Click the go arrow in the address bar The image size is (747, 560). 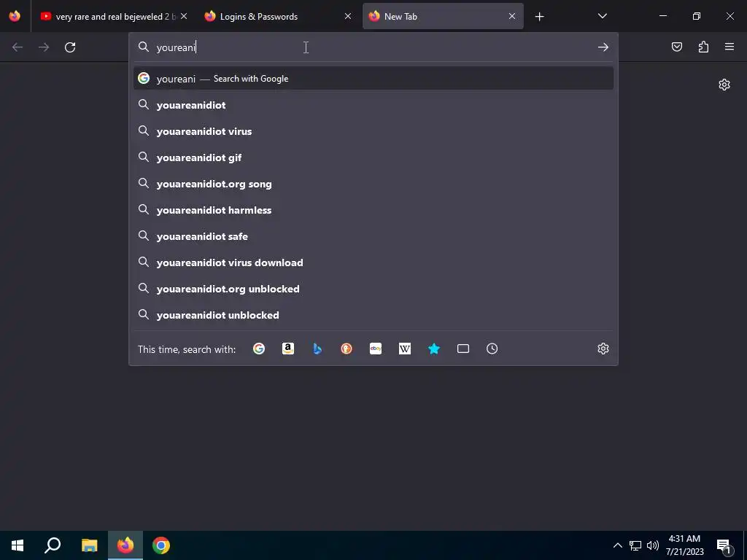[603, 47]
